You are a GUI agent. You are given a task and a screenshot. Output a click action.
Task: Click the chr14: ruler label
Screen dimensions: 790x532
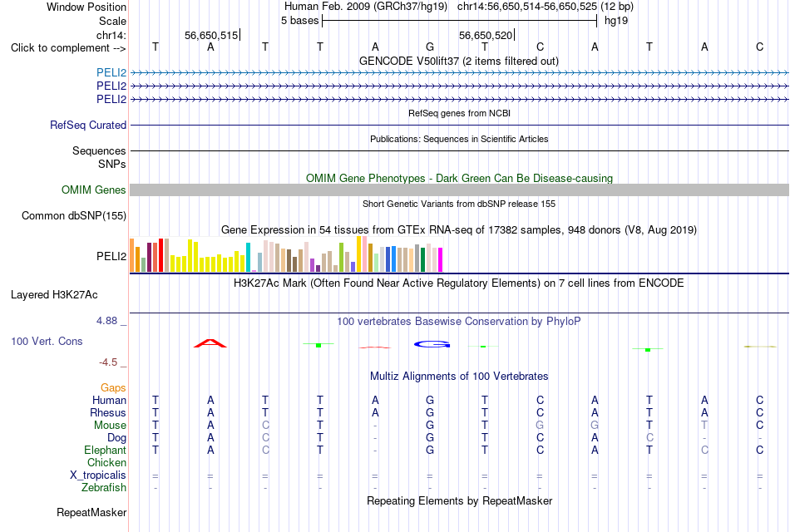click(x=111, y=35)
